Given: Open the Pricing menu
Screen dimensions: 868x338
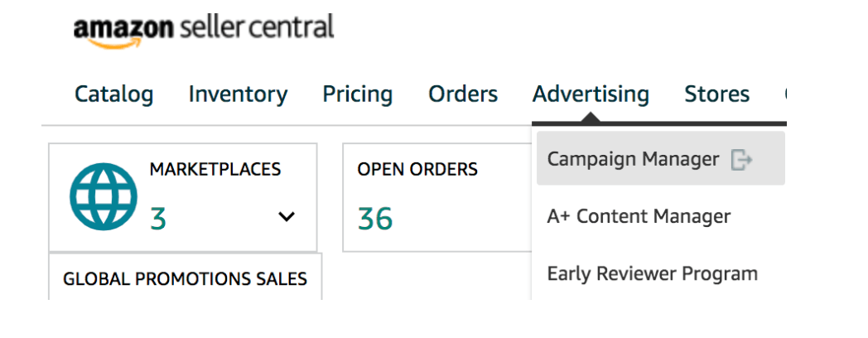Looking at the screenshot, I should (358, 94).
